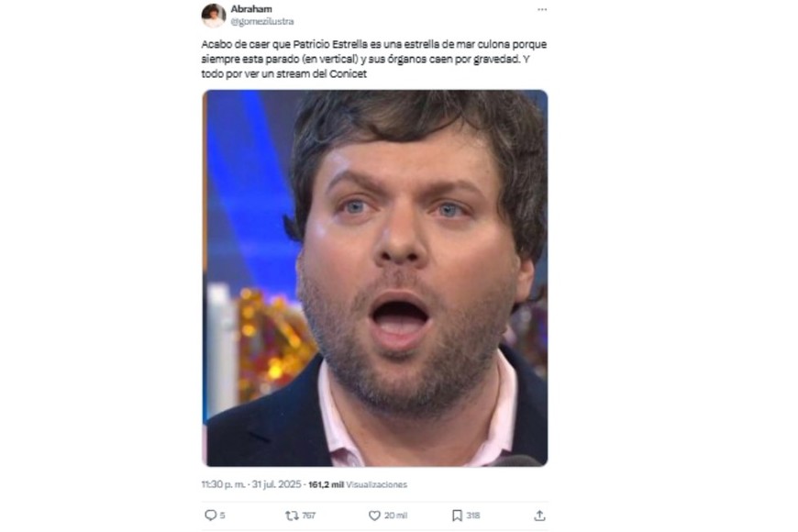Click the 5 replies count
The image size is (798, 532).
[222, 515]
